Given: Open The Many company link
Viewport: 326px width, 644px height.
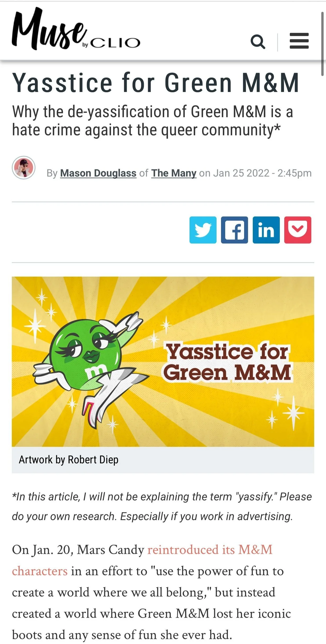Looking at the screenshot, I should (x=174, y=173).
